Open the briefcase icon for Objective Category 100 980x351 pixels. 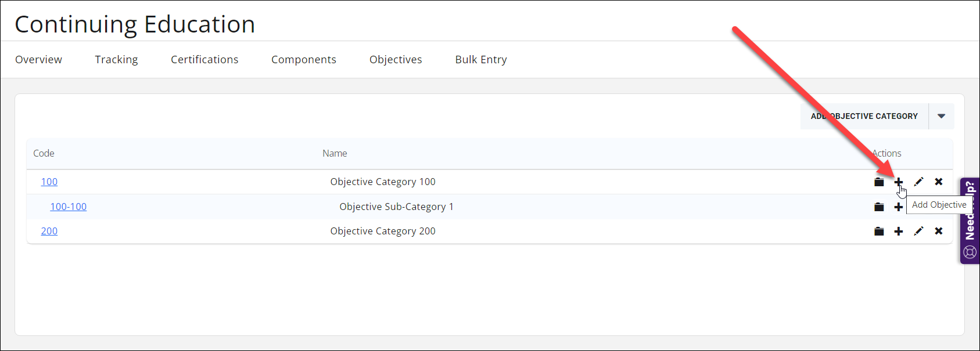[x=879, y=182]
